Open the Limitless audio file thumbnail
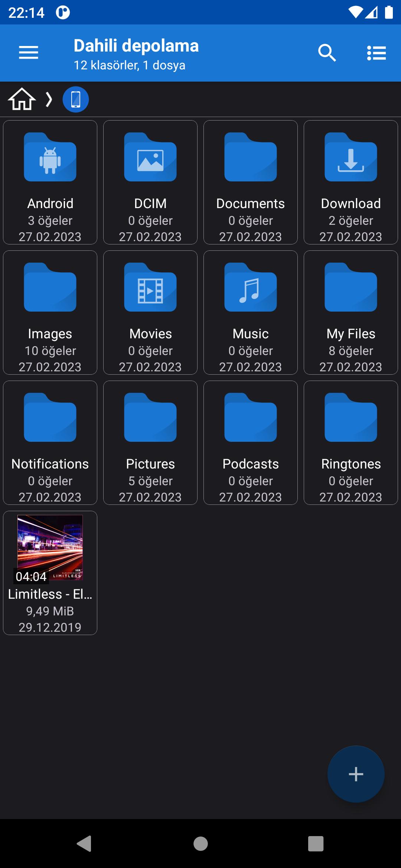Screen dimensions: 401x868 click(x=50, y=548)
